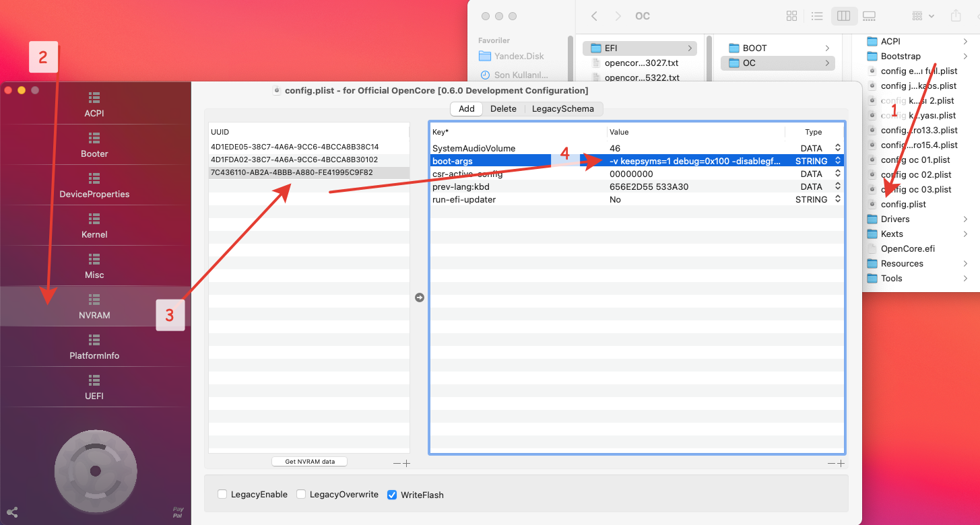Viewport: 980px width, 525px height.
Task: Click the round arrow between the UUID and key lists
Action: pyautogui.click(x=420, y=297)
